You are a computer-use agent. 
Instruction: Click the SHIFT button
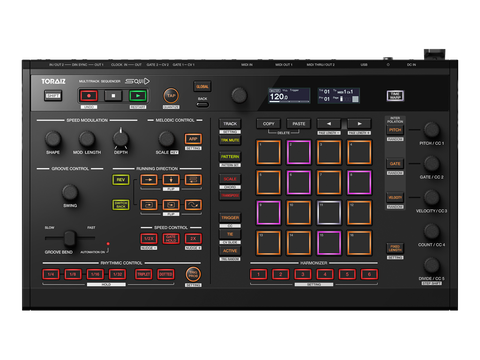click(53, 96)
